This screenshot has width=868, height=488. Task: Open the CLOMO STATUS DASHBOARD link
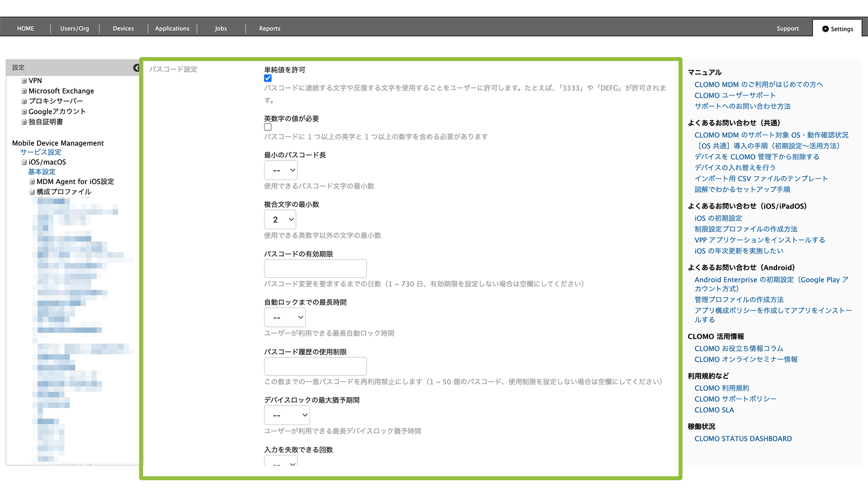[x=743, y=439]
